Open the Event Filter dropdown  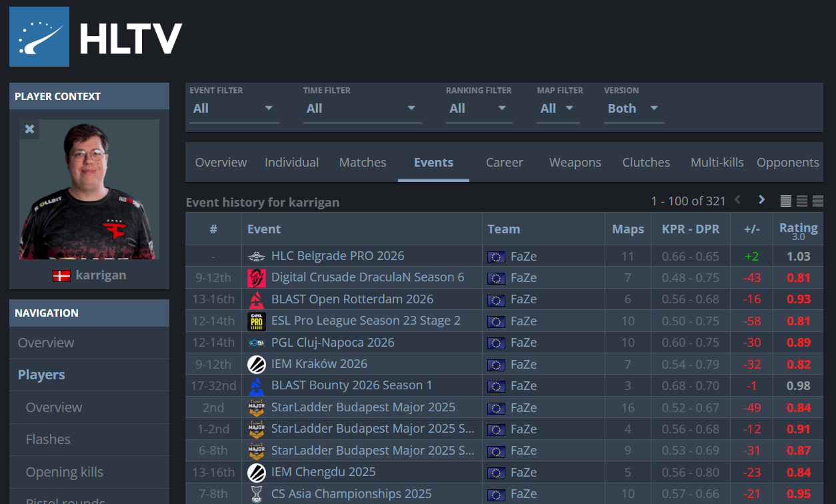233,109
